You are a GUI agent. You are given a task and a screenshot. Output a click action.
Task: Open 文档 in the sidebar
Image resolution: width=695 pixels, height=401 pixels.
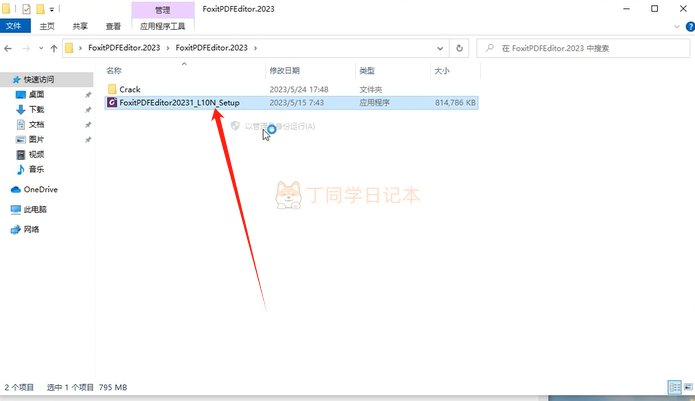[x=36, y=124]
